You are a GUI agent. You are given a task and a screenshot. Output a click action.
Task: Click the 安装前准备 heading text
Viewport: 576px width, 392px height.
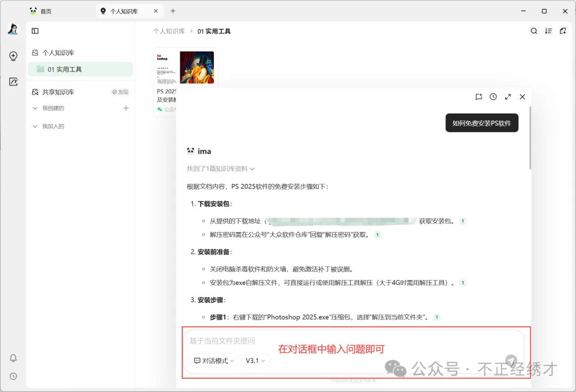tap(213, 252)
